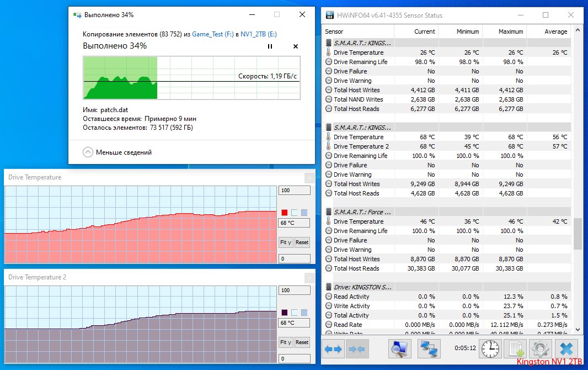This screenshot has width=588, height=370.
Task: Open the NV1_2TB (E:) destination link
Action: coord(258,34)
